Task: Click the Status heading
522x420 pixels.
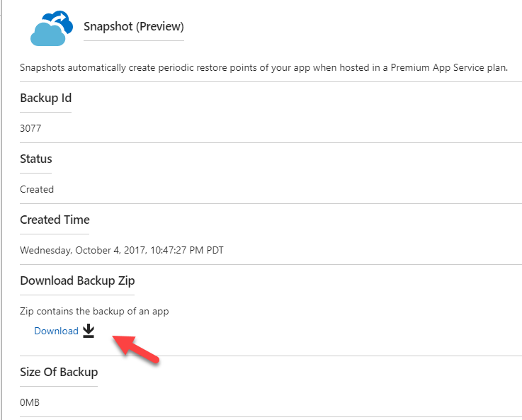Action: (36, 159)
